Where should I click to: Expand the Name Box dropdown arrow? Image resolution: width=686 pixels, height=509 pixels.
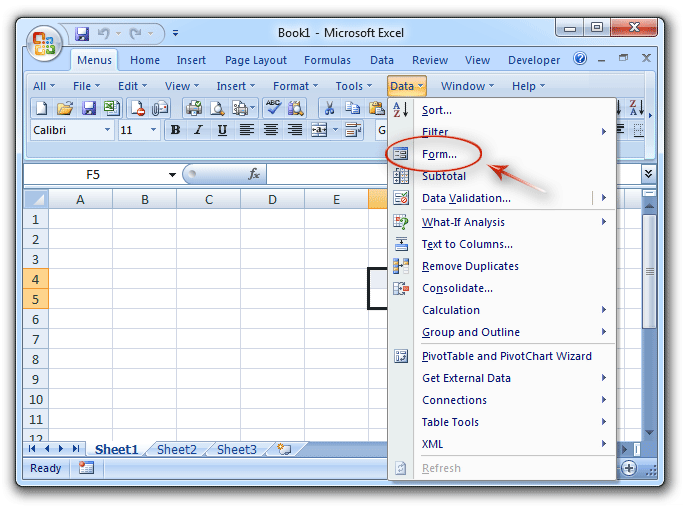click(x=172, y=174)
